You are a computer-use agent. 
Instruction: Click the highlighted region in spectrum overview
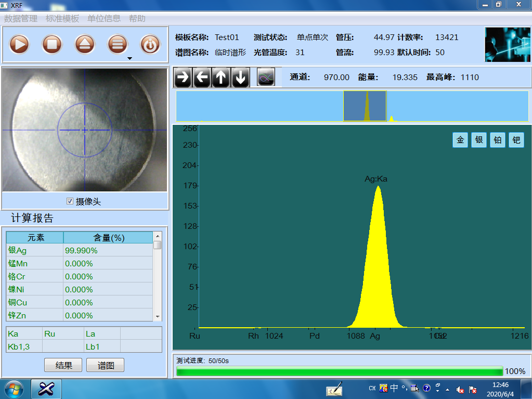coord(365,106)
